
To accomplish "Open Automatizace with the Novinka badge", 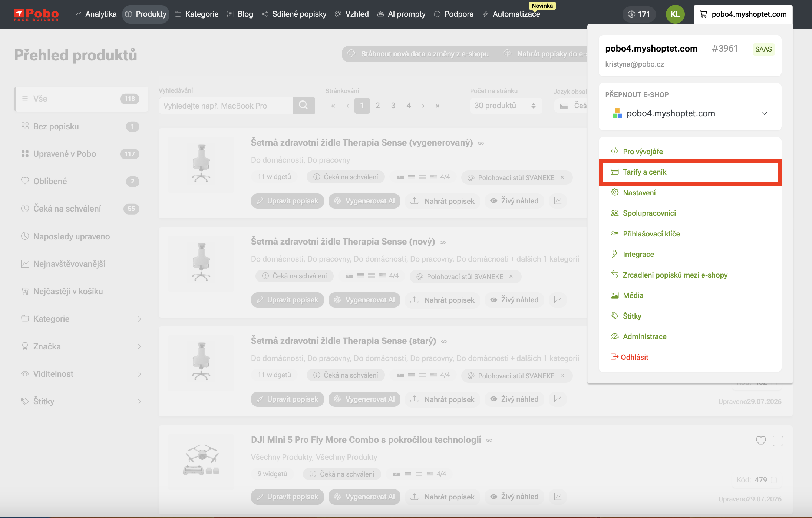I will pyautogui.click(x=511, y=14).
